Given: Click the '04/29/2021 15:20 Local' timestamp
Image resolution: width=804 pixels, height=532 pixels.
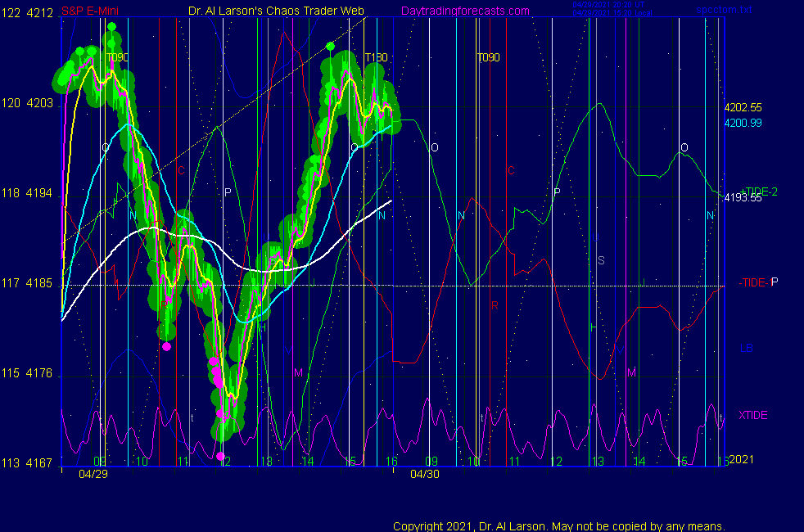Looking at the screenshot, I should click(x=612, y=13).
